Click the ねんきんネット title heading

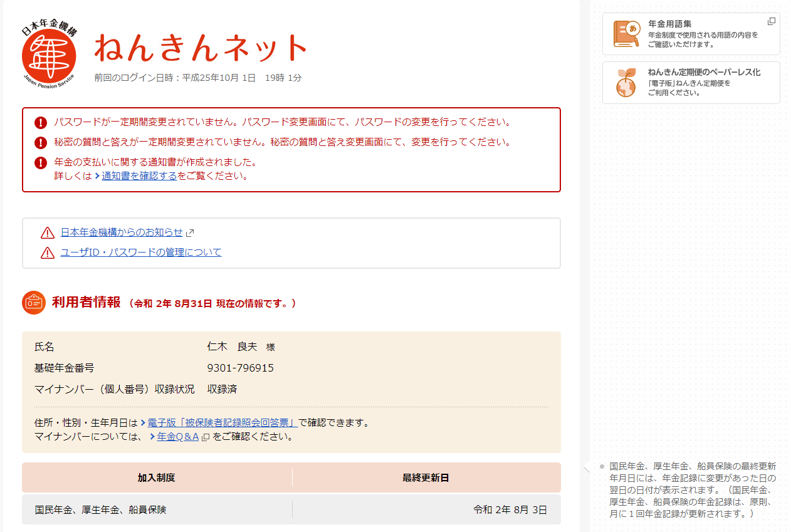tap(201, 48)
